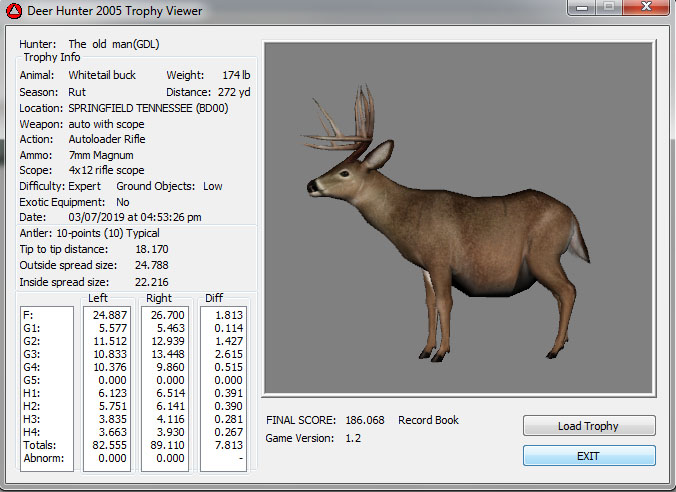
Task: Select the Right antler measurements column
Action: (165, 388)
